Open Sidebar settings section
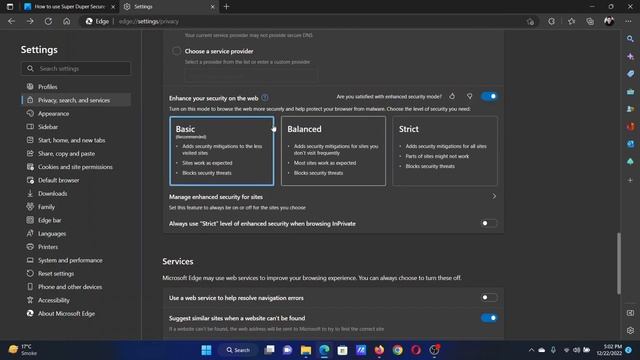 [48, 127]
